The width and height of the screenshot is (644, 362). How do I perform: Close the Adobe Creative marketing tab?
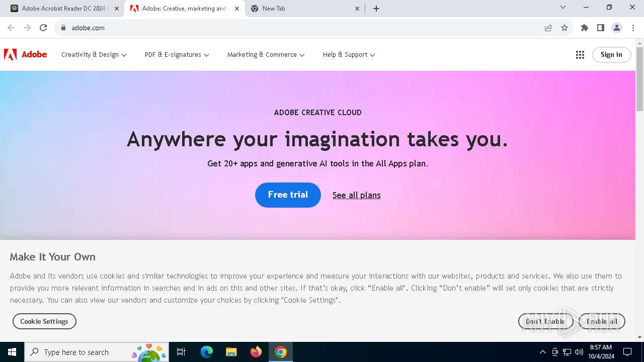(237, 9)
